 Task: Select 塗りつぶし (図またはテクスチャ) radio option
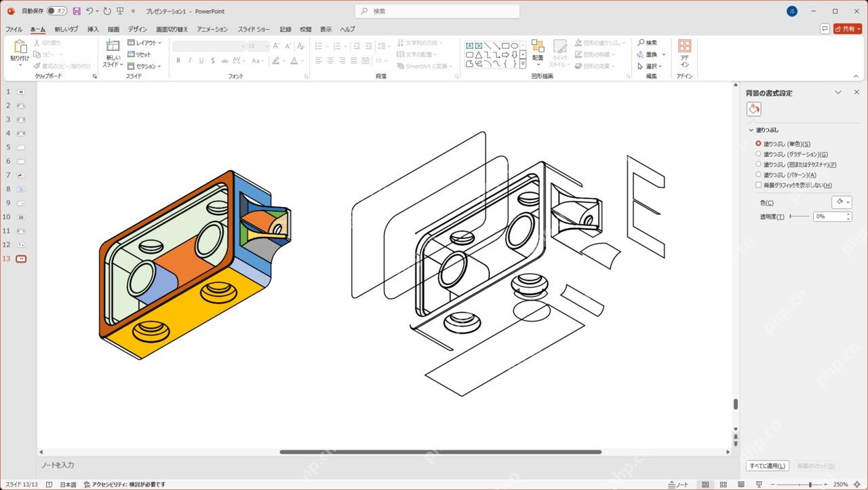pyautogui.click(x=758, y=164)
